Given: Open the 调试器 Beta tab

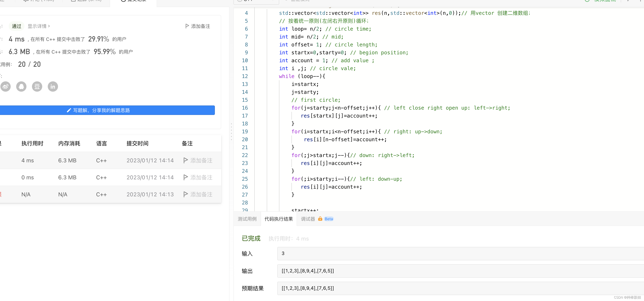Looking at the screenshot, I should (x=308, y=219).
